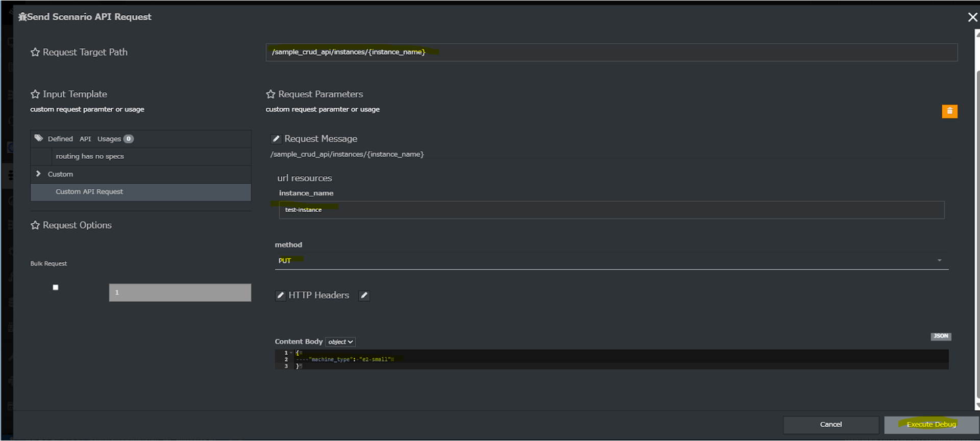
Task: Click the star icon beside Request Options
Action: pyautogui.click(x=35, y=225)
